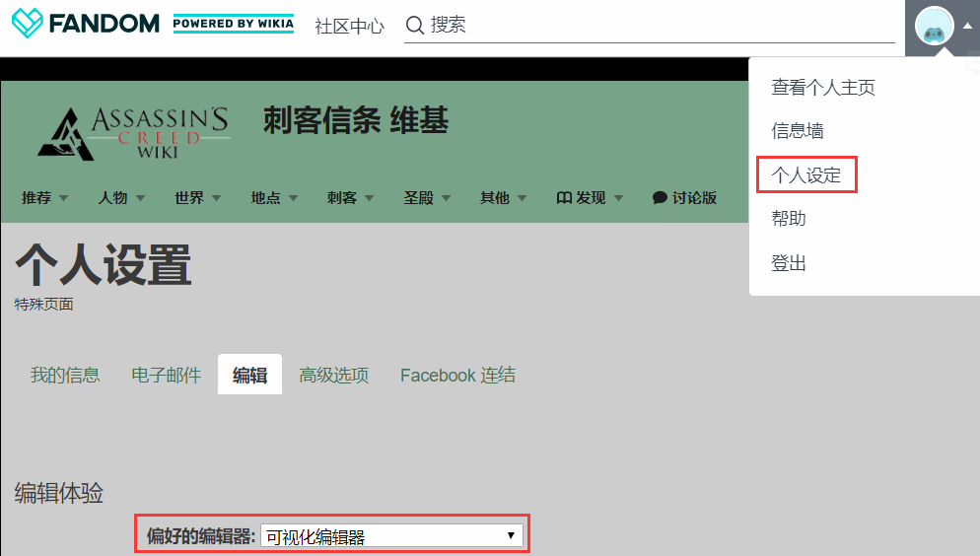Expand the 其他 navigation dropdown
980x556 pixels.
tap(503, 198)
